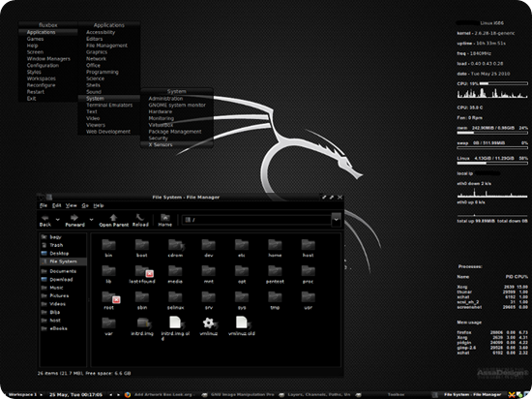Select the cdrom folder icon

tap(175, 245)
